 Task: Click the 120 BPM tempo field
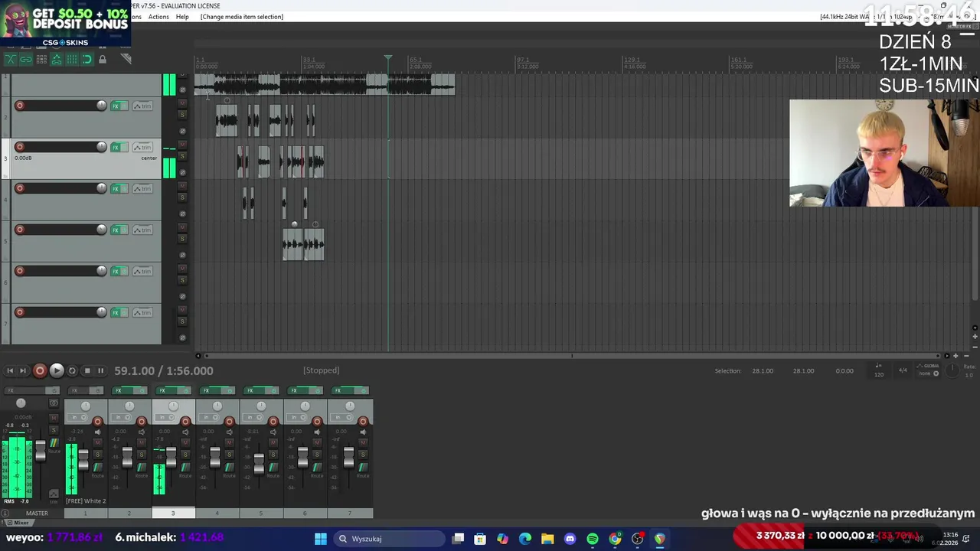point(879,373)
